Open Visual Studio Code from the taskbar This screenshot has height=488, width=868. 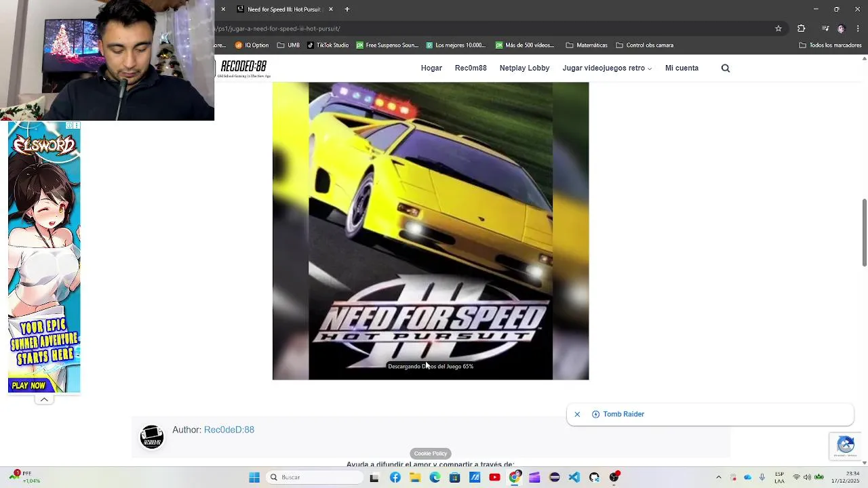[x=574, y=477]
